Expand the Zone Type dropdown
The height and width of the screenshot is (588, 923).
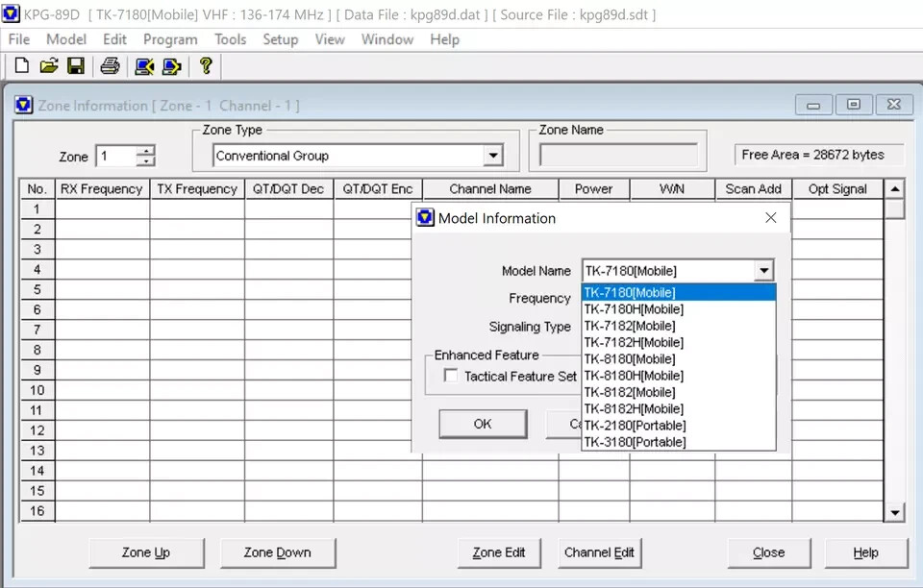[493, 156]
